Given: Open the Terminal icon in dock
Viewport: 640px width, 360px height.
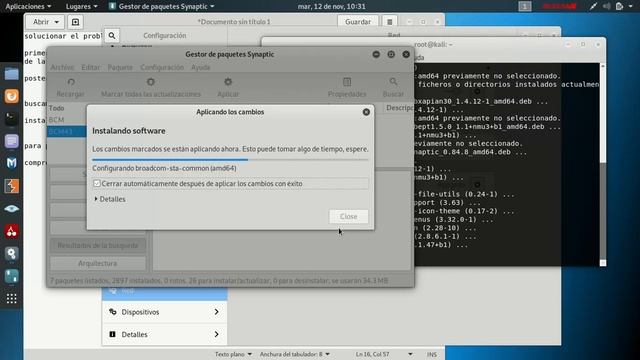Looking at the screenshot, I should tap(11, 119).
